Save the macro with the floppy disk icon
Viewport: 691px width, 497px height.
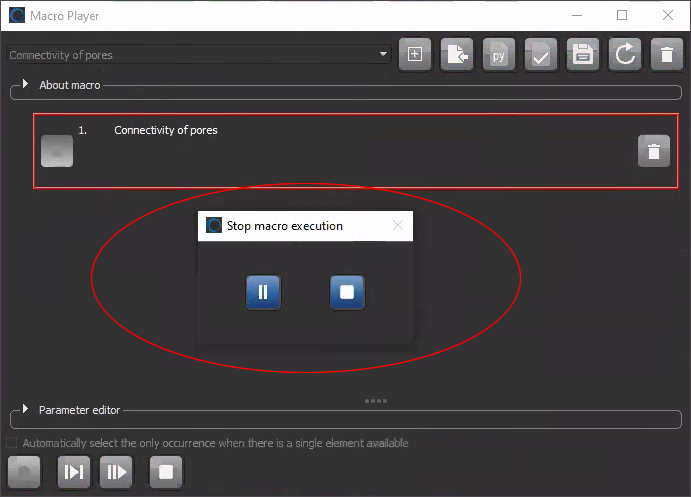pyautogui.click(x=583, y=56)
